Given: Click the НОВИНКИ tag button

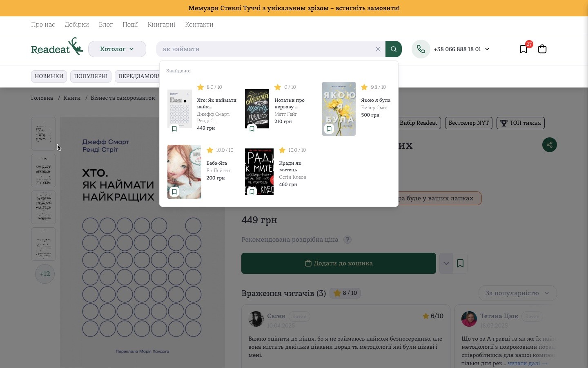Looking at the screenshot, I should pyautogui.click(x=49, y=76).
